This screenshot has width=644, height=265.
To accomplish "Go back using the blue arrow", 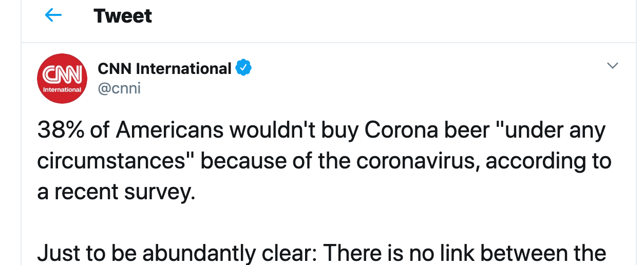I will click(53, 15).
